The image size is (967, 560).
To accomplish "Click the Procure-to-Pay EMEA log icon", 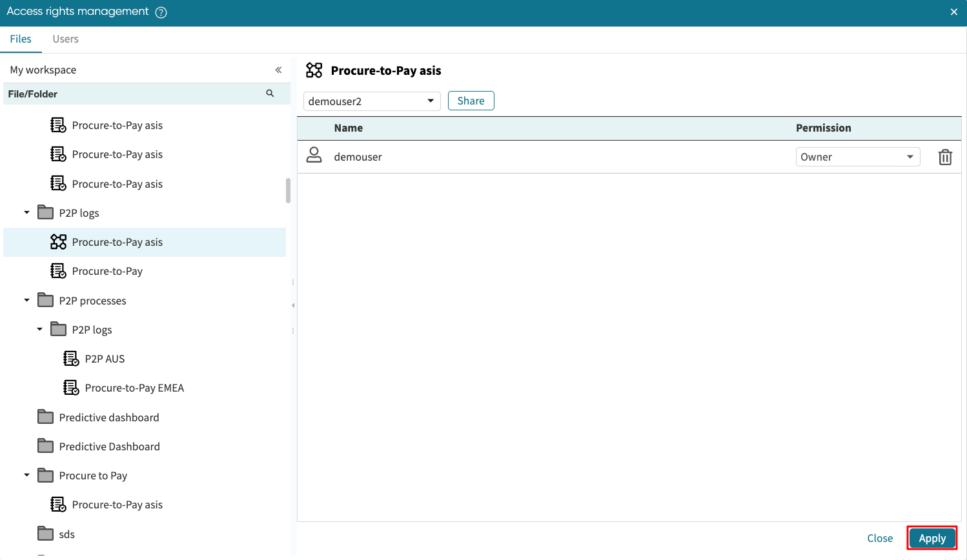I will 71,388.
